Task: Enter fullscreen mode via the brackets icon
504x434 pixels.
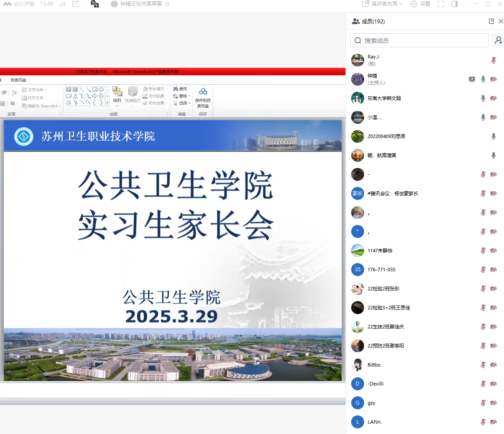Action: coord(441,4)
